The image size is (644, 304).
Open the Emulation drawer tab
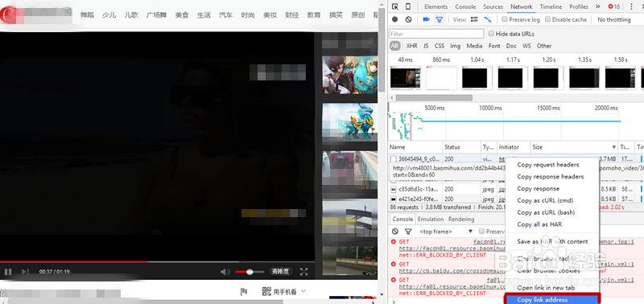click(x=431, y=219)
